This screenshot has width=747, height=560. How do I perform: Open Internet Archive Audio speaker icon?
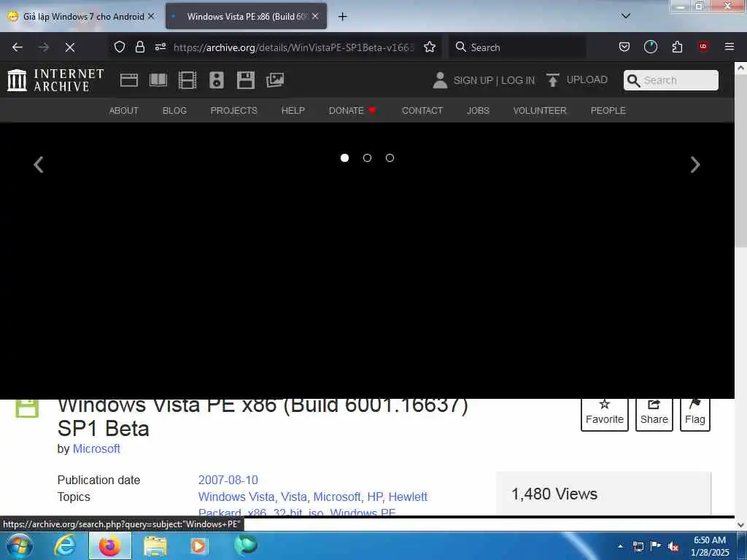216,80
